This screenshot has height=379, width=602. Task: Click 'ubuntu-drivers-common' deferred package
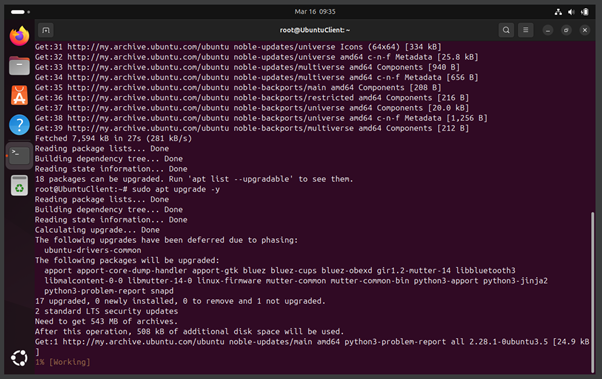click(93, 250)
